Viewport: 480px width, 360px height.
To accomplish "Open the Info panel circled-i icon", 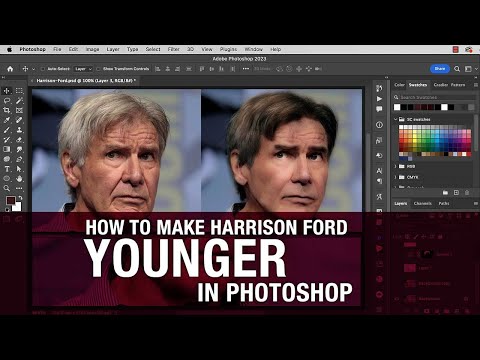I will (379, 125).
